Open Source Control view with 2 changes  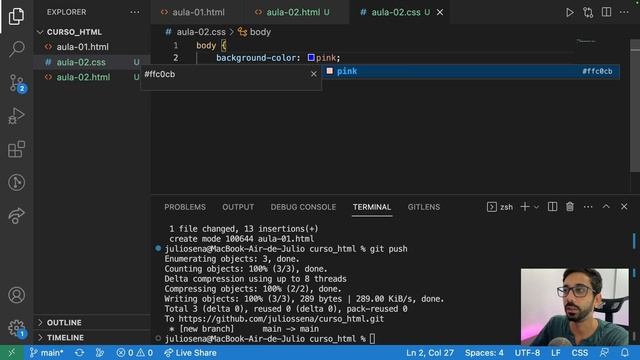pos(17,83)
